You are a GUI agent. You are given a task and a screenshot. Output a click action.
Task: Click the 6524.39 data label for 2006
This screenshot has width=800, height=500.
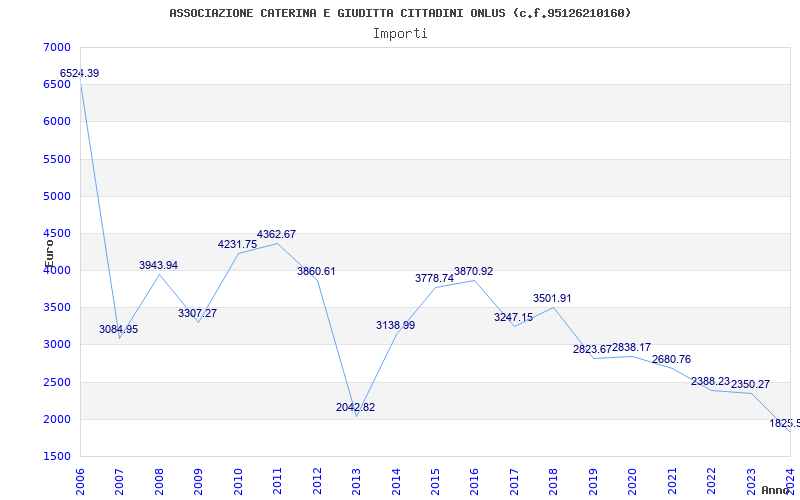[79, 73]
